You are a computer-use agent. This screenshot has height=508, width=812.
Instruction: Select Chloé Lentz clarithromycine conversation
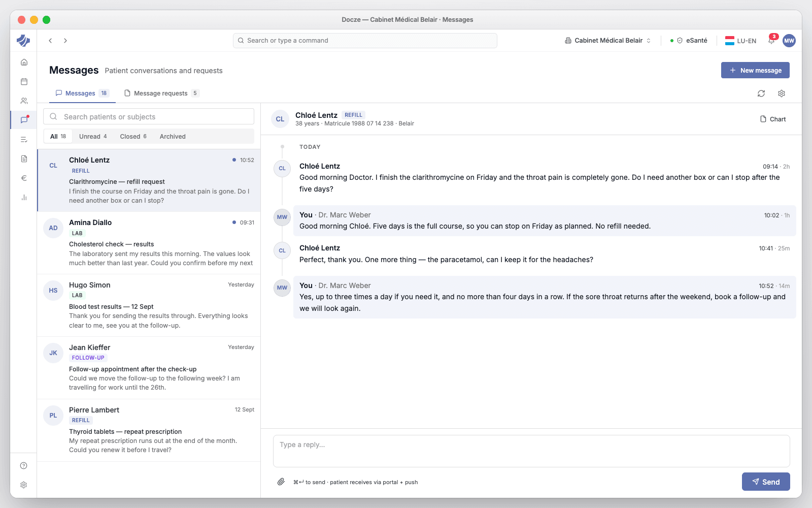[149, 180]
